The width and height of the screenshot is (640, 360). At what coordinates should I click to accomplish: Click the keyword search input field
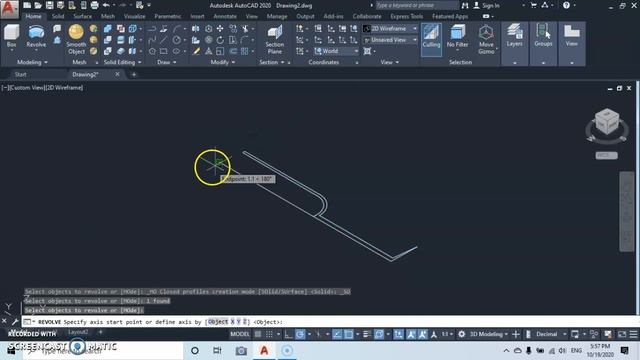pyautogui.click(x=416, y=5)
